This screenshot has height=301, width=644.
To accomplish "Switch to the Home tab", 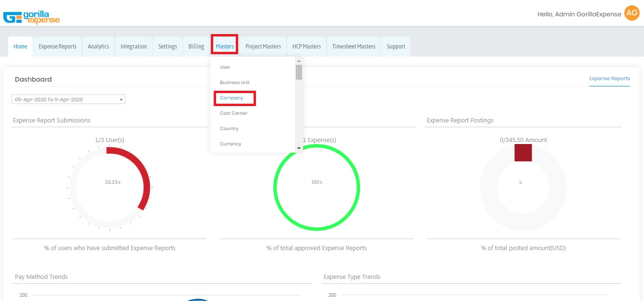I will pyautogui.click(x=20, y=47).
